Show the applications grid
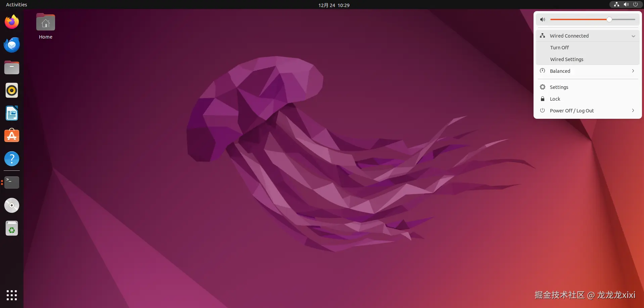Screen dimensions: 644x308 pos(12,295)
